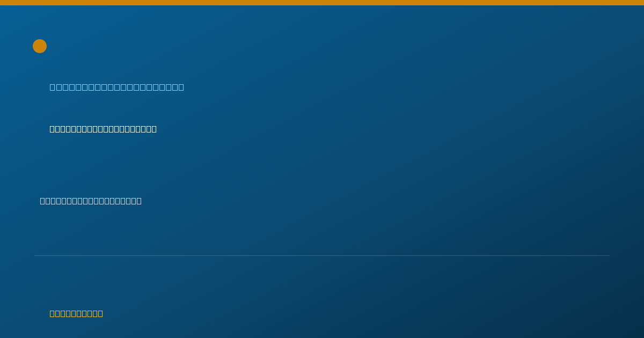
Task: Click the thin horizontal divider line
Action: [x=322, y=255]
